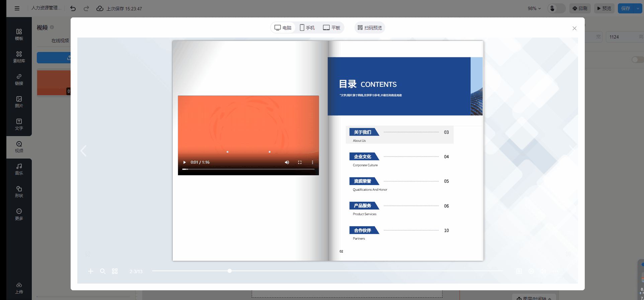
Task: Click the 扫码预览 button
Action: pyautogui.click(x=370, y=27)
